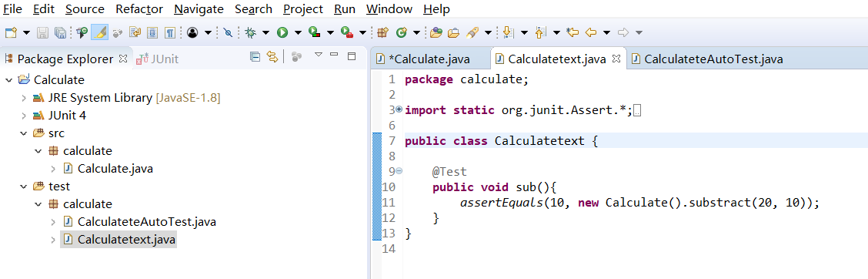
Task: Open the New Java Class dropdown arrow
Action: tap(416, 33)
